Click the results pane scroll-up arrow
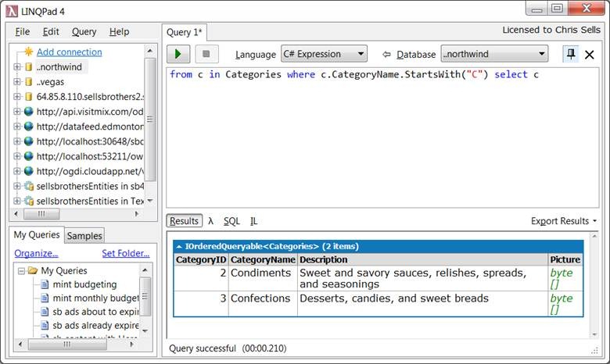 tap(594, 236)
